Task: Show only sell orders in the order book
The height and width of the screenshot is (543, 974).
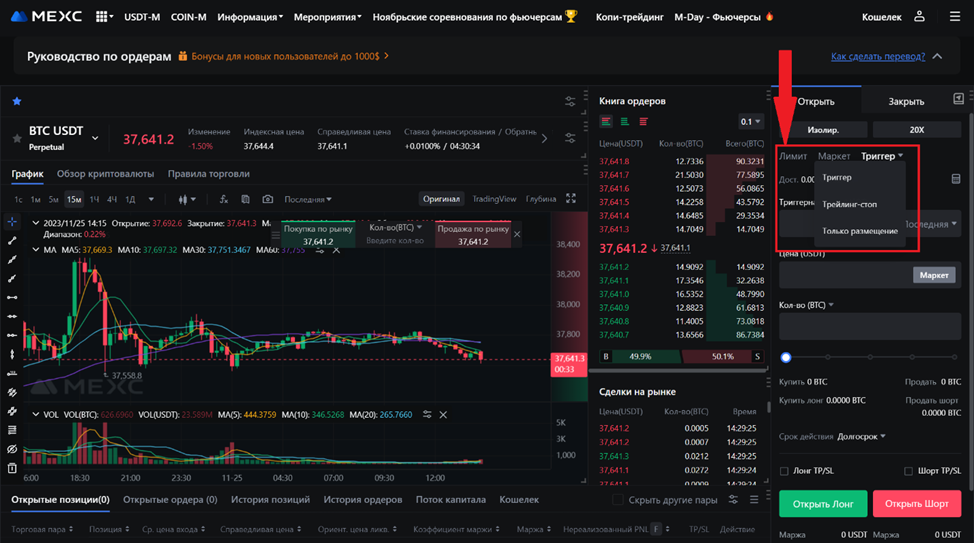Action: (643, 122)
